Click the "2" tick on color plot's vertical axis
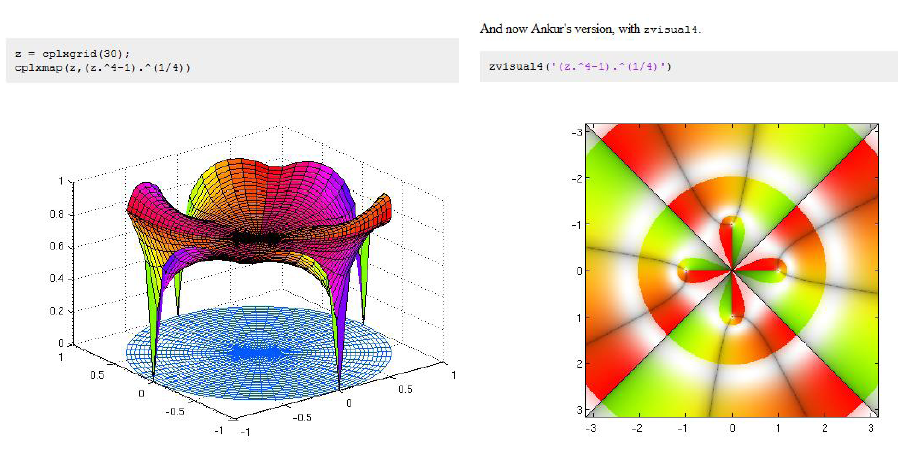 click(577, 364)
